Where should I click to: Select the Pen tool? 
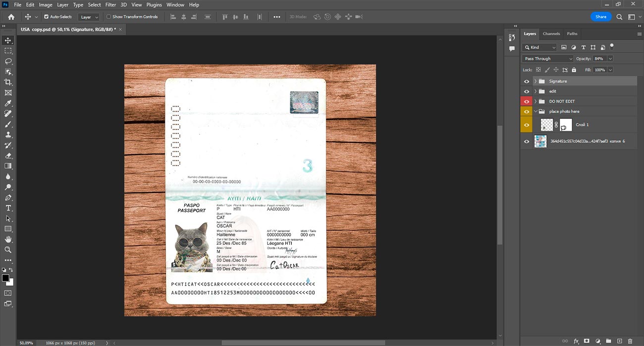pos(8,198)
